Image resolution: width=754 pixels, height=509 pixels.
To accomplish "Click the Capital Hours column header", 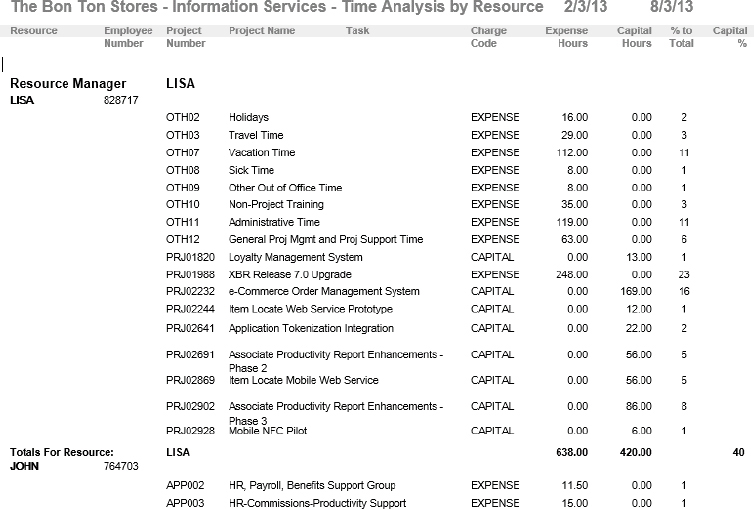I will point(634,37).
